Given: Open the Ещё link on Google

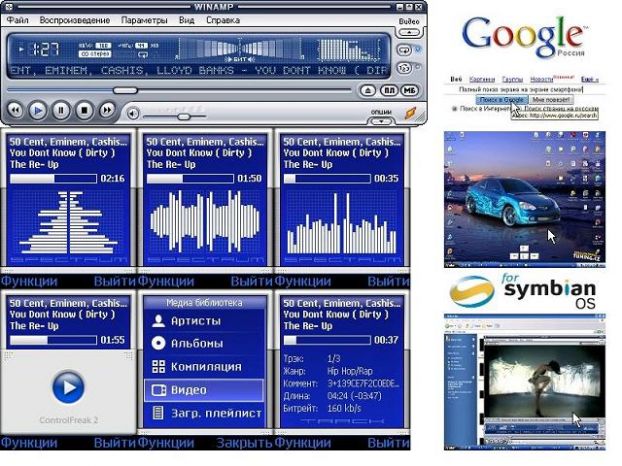Looking at the screenshot, I should [589, 80].
